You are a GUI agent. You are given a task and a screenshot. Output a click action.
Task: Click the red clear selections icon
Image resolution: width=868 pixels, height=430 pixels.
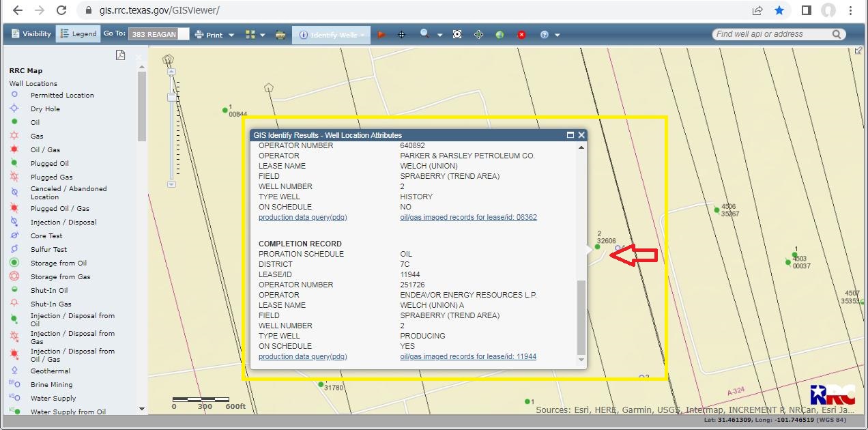pos(521,35)
